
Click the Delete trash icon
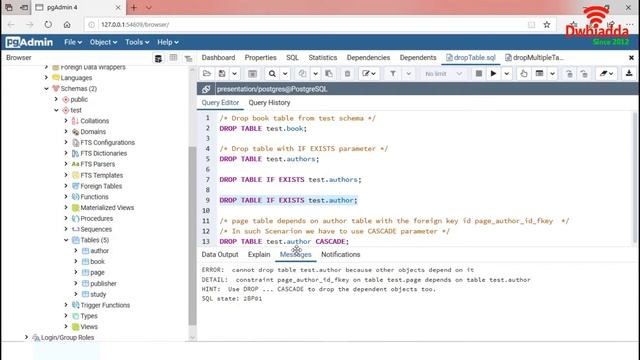[x=347, y=73]
